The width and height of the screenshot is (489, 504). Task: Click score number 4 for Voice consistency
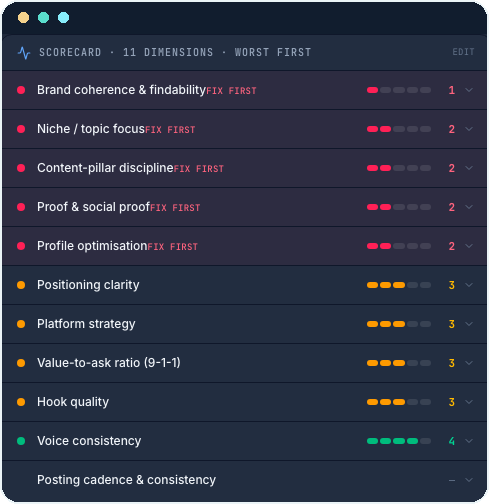452,441
